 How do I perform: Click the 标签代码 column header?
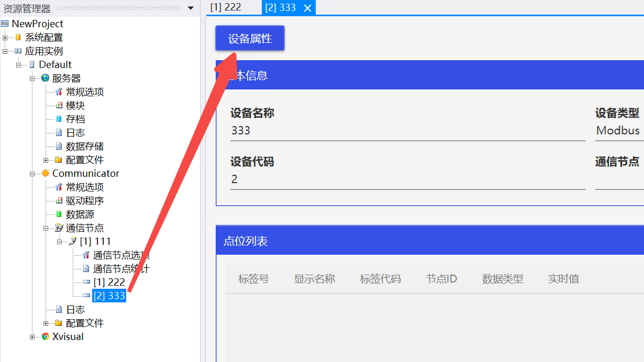click(x=380, y=279)
